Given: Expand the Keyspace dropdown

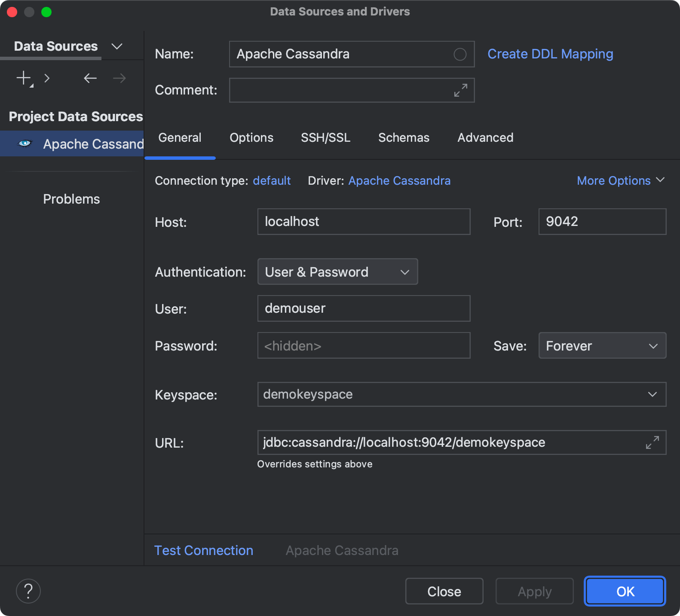Looking at the screenshot, I should pos(652,394).
